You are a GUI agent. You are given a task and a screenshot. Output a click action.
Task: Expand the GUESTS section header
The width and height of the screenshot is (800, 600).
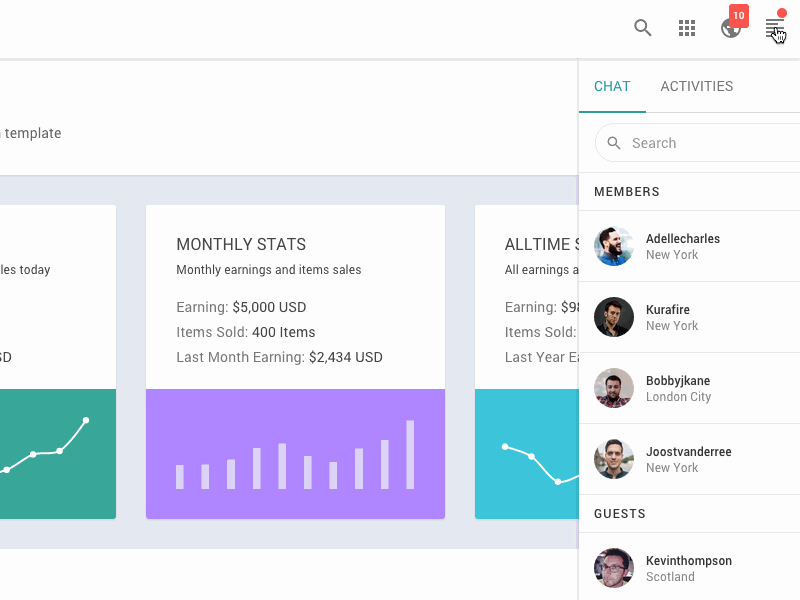(618, 513)
